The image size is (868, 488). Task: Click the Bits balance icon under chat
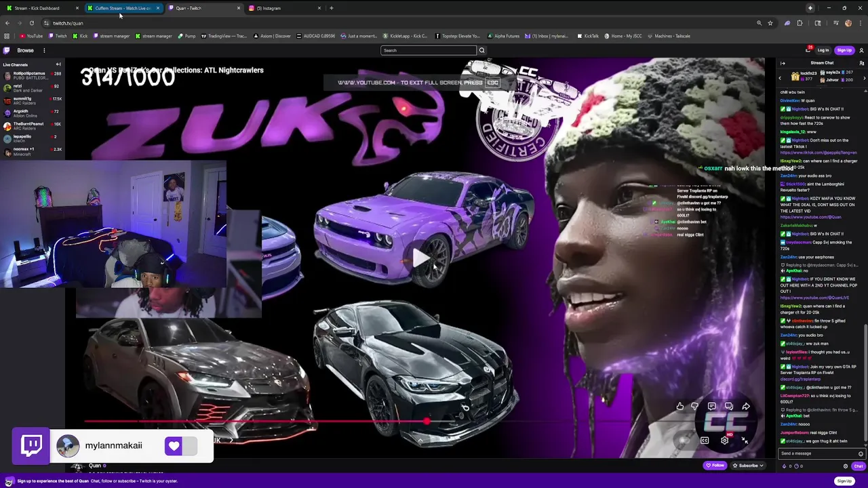point(785,466)
